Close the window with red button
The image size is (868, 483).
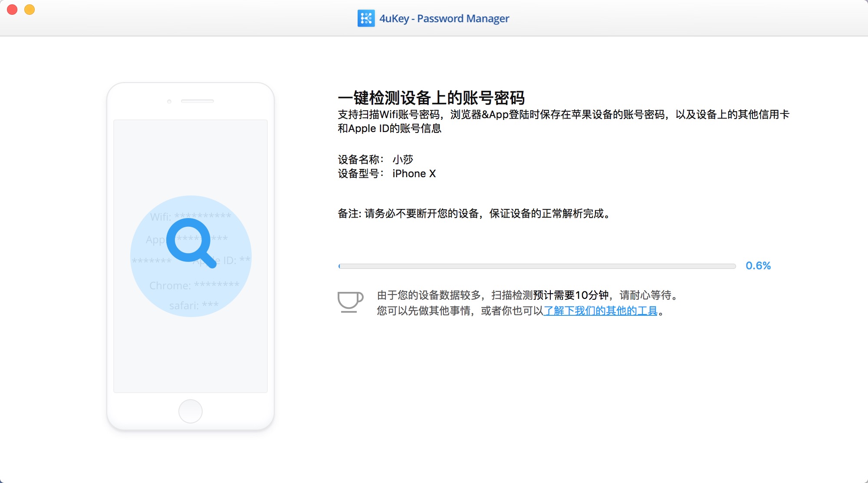pyautogui.click(x=12, y=10)
